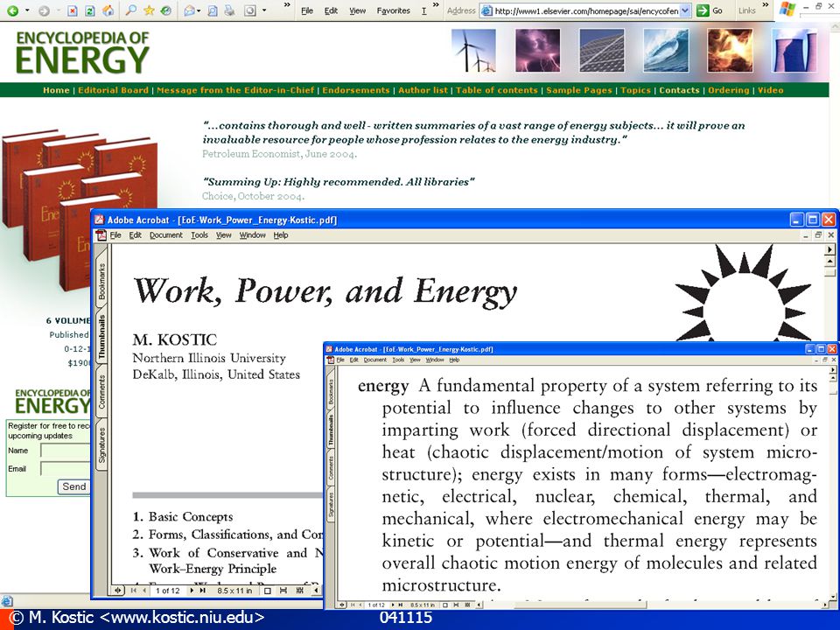Click the PDF document icon in the large Acrobat window menu bar
The image size is (840, 630).
tap(101, 235)
